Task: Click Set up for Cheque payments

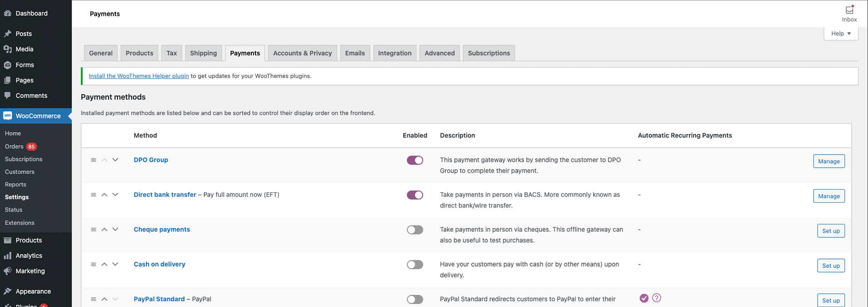Action: coord(831,231)
